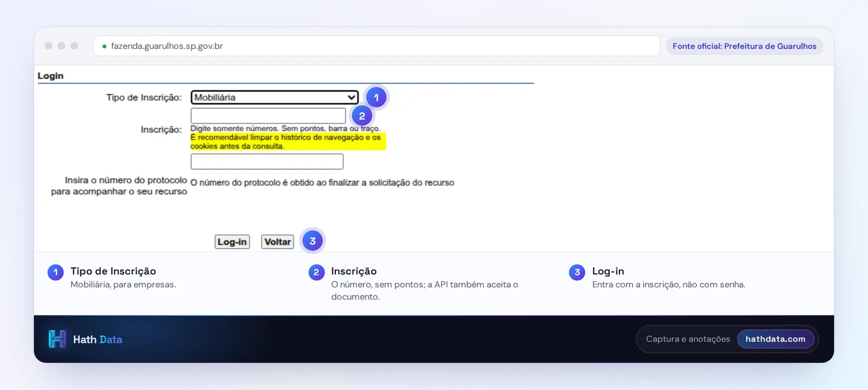Click the green secure-site dot in address bar
Screen dimensions: 868x390
(x=104, y=46)
